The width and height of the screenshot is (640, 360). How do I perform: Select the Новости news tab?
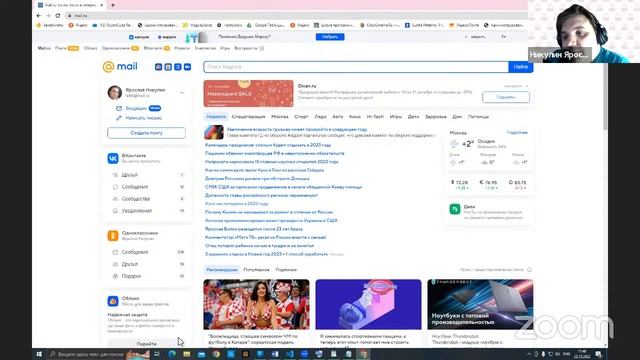[x=216, y=117]
